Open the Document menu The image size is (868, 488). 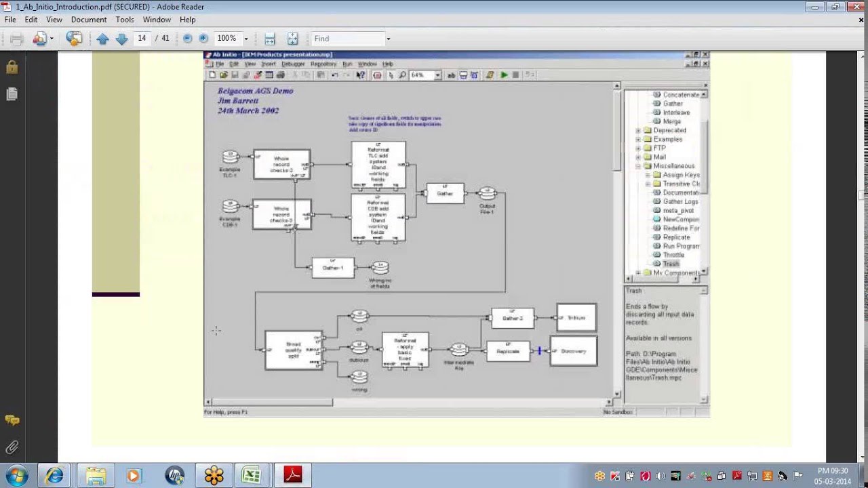pos(89,20)
